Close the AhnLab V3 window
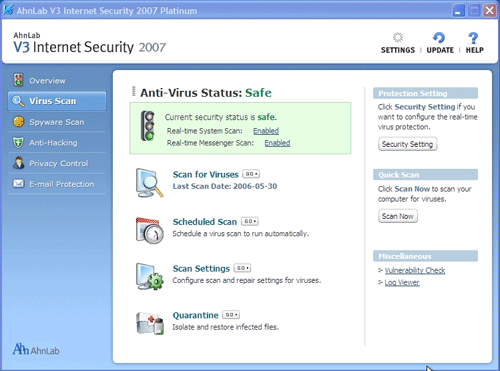500x371 pixels. coord(490,10)
